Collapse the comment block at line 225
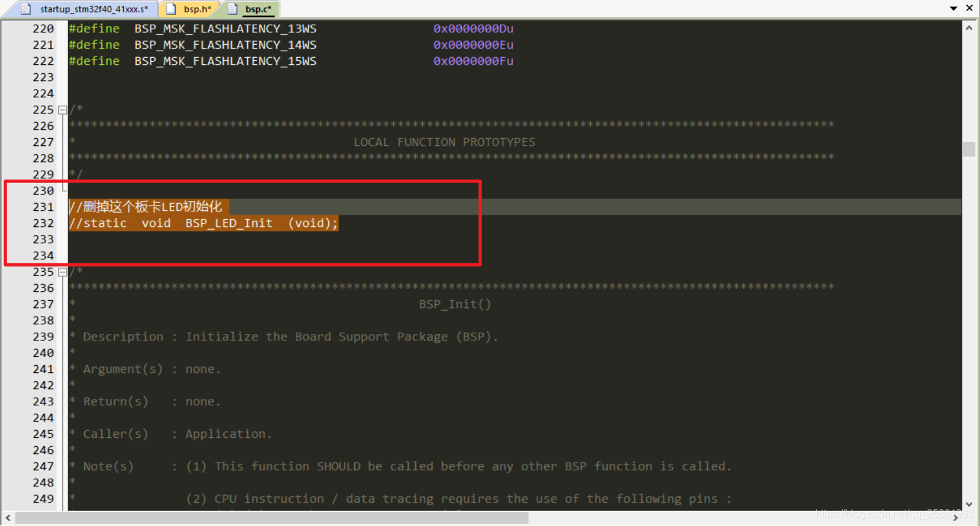The width and height of the screenshot is (980, 526). (62, 110)
